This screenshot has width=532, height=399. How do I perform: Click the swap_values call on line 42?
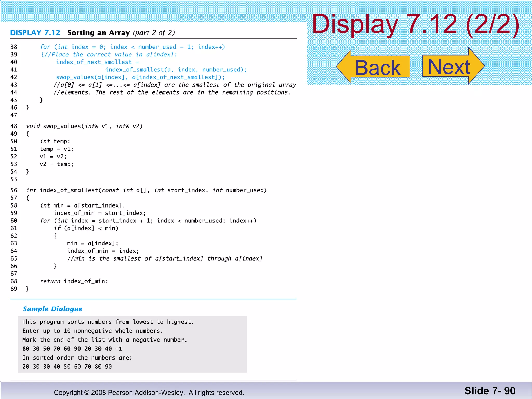click(141, 77)
